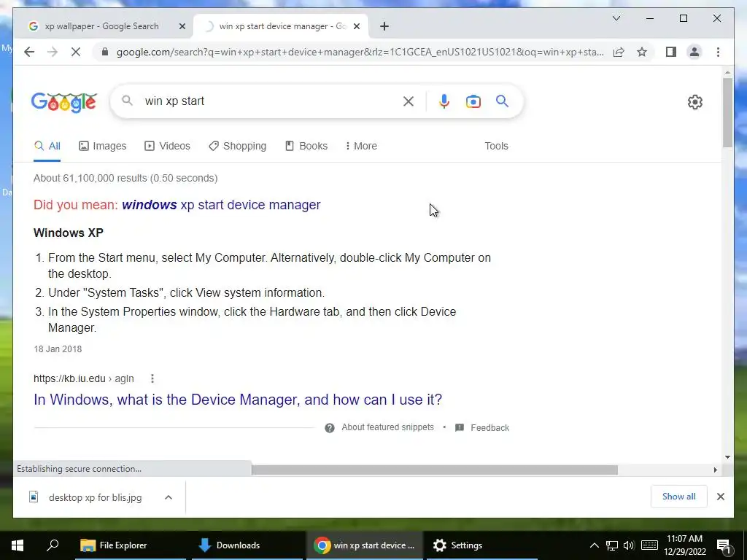This screenshot has width=747, height=560.
Task: Open options for kb.iu.edu result
Action: (152, 378)
